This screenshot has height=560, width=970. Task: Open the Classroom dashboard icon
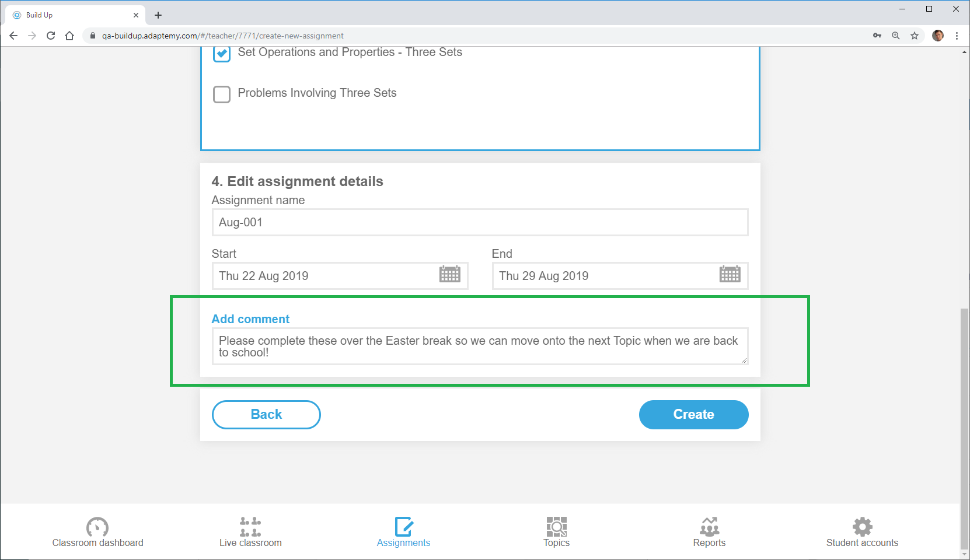tap(97, 527)
